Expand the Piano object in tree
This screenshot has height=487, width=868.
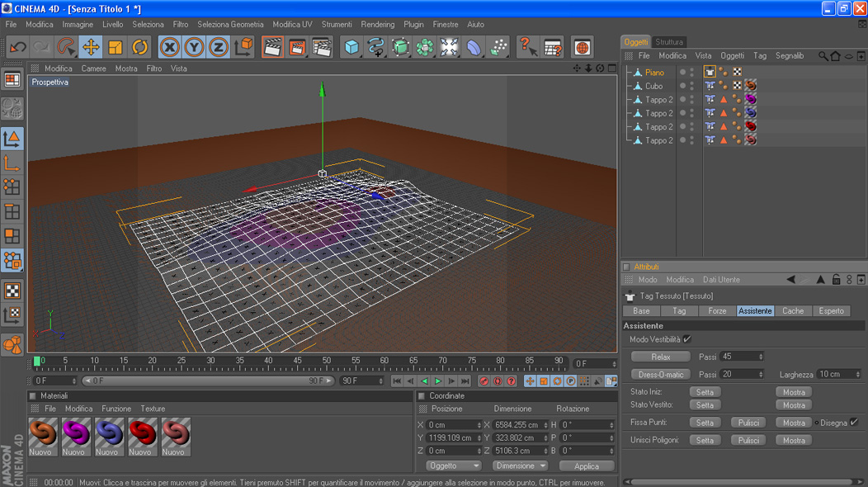629,73
